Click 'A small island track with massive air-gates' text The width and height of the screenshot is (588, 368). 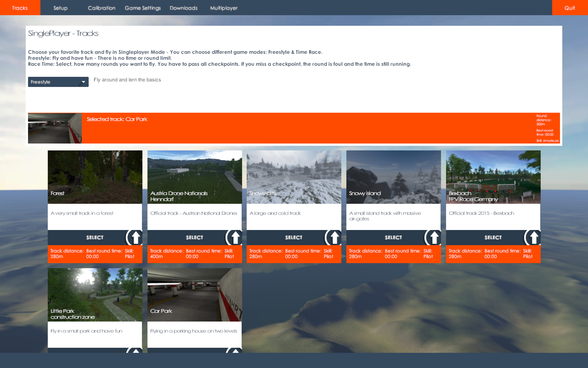[x=385, y=216]
